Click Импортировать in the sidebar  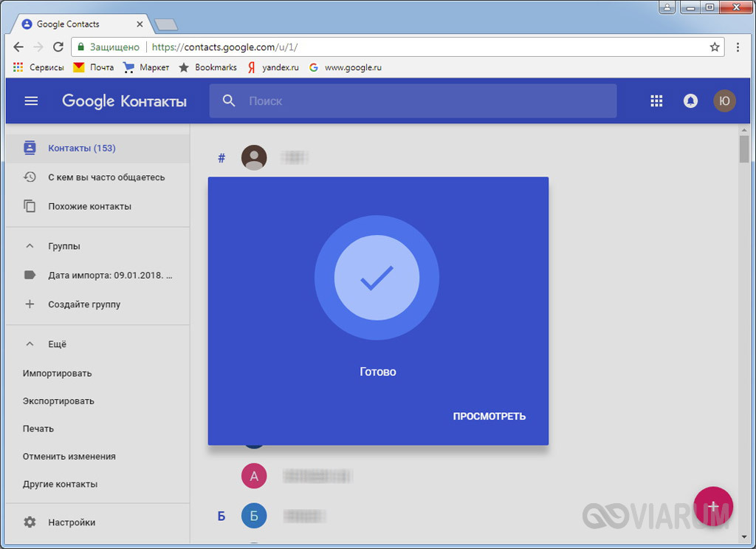[57, 373]
